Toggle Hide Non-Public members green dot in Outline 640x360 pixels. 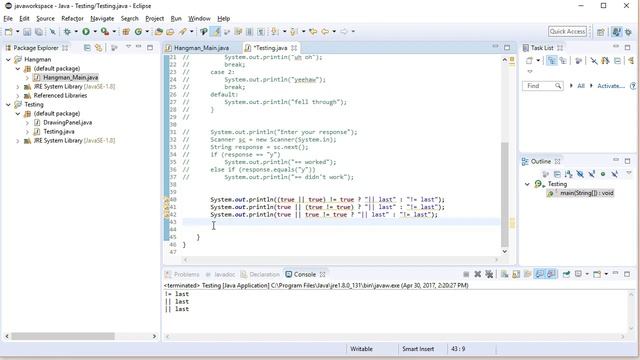(603, 174)
